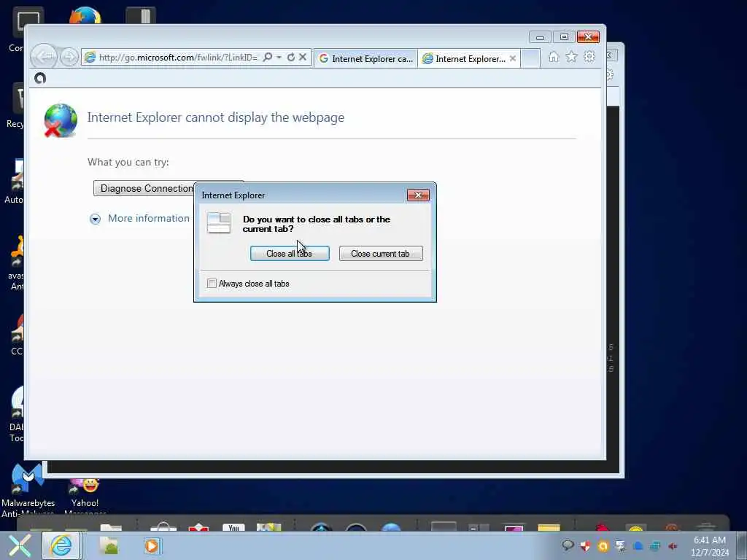Click the search magnifier icon in the address bar
This screenshot has width=747, height=560.
tap(268, 57)
